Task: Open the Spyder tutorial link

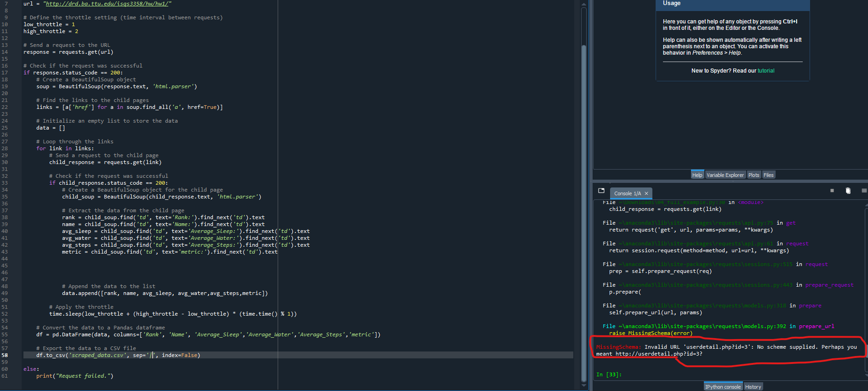Action: pos(766,71)
